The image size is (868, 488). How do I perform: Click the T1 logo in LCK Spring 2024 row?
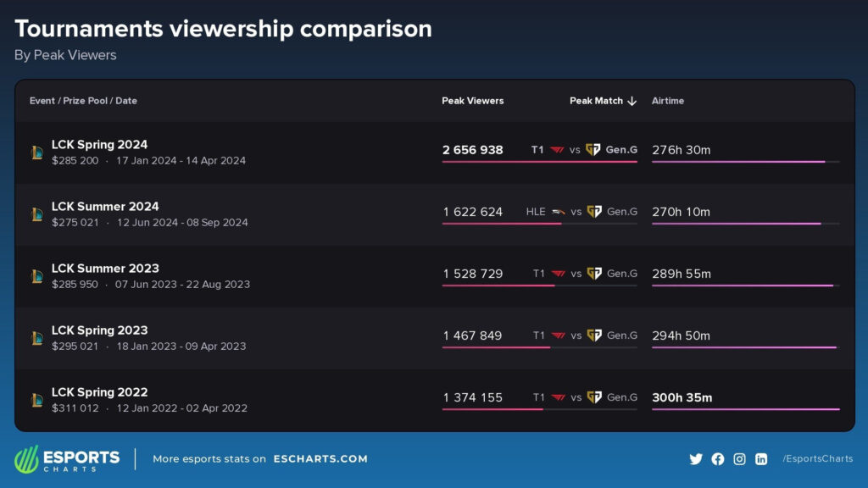(559, 150)
